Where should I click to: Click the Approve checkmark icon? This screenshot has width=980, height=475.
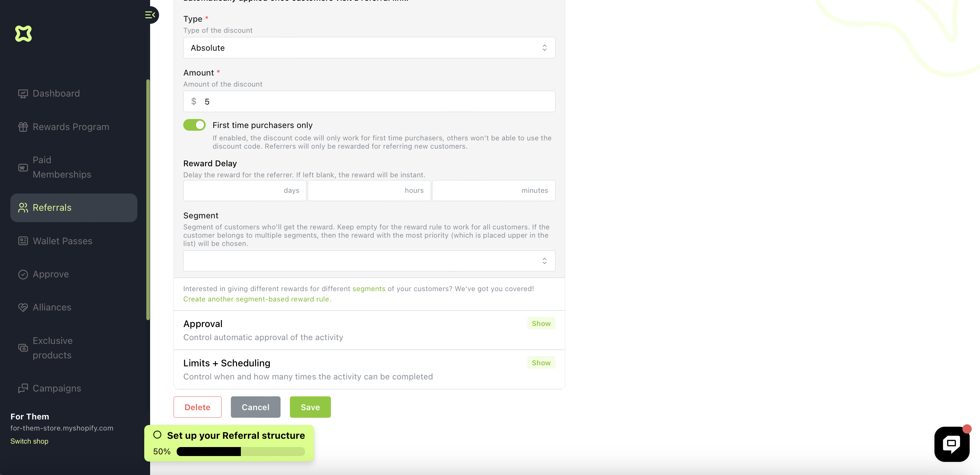tap(23, 274)
